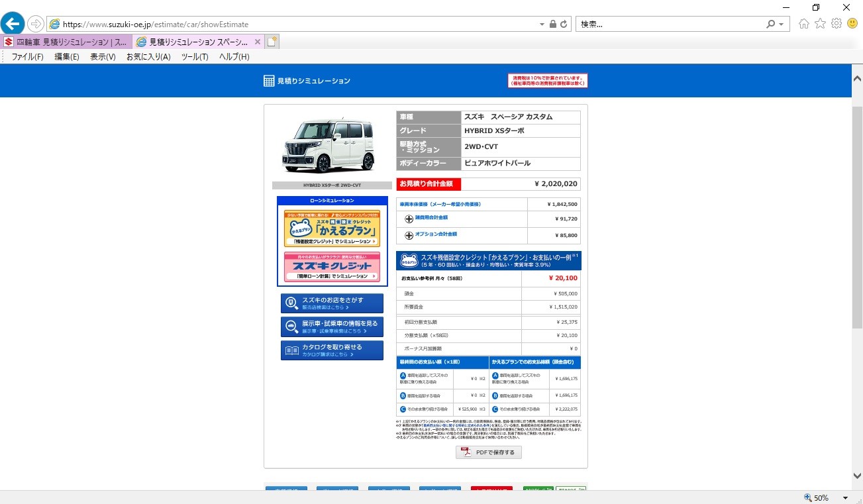Open the お気に入り(A) menu

148,57
